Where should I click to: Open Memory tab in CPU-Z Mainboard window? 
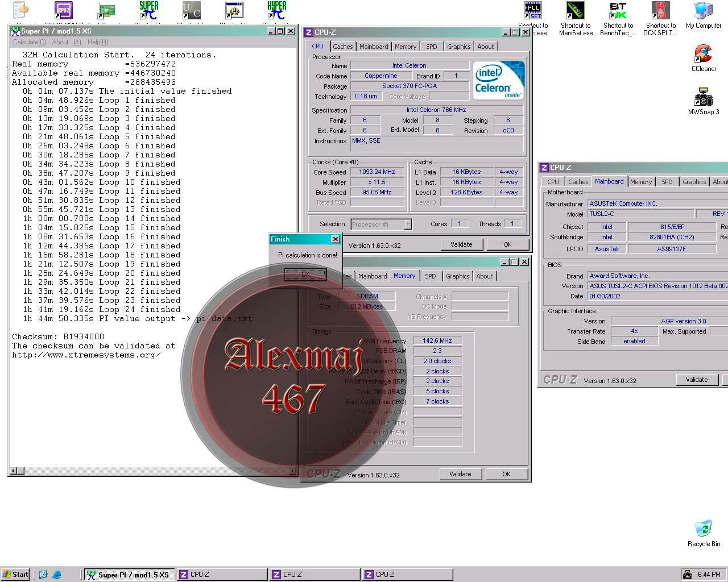tap(641, 182)
